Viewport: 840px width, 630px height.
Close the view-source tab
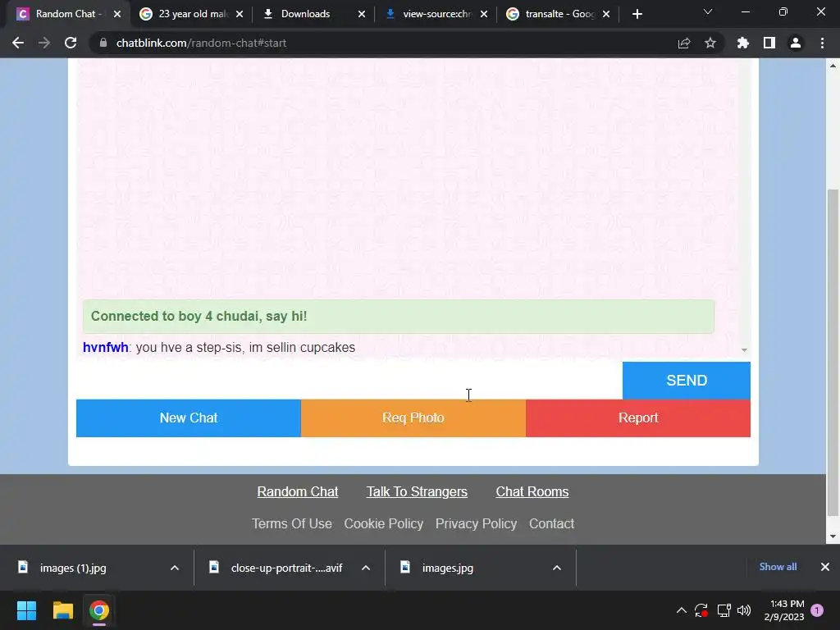pos(484,14)
